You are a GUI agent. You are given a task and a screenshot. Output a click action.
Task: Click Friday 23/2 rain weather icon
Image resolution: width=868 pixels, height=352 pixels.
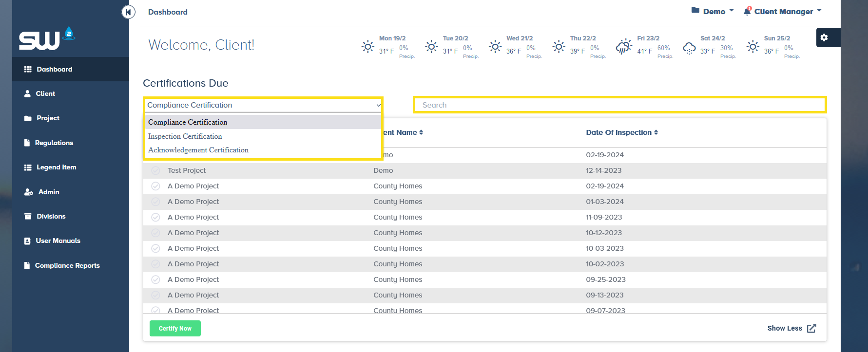(623, 47)
